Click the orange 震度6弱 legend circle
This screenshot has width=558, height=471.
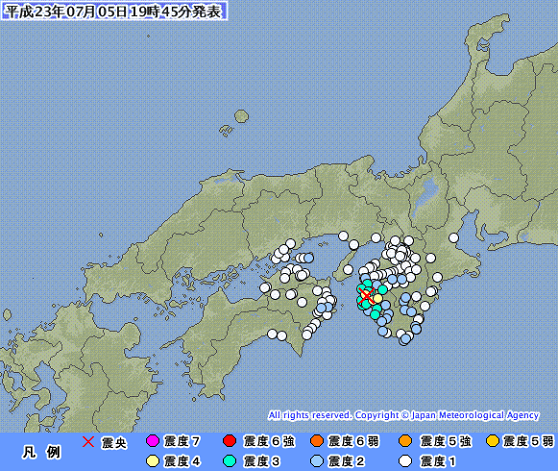click(x=317, y=441)
